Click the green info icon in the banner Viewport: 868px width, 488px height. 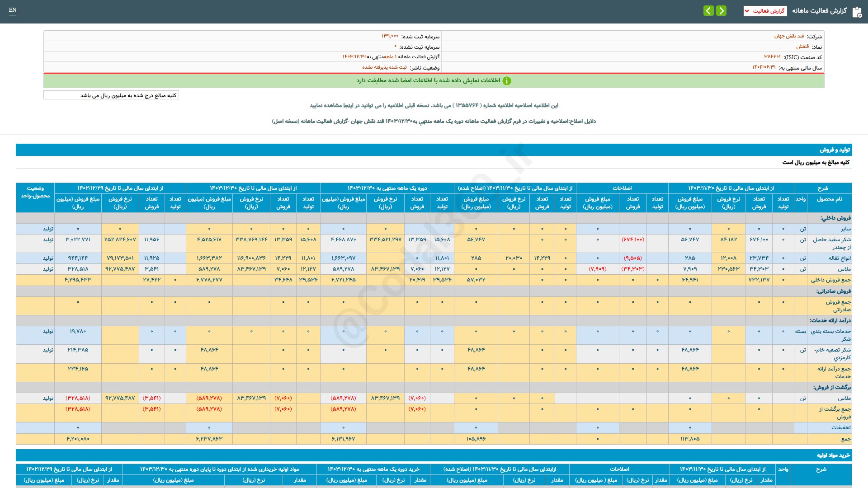click(x=507, y=81)
